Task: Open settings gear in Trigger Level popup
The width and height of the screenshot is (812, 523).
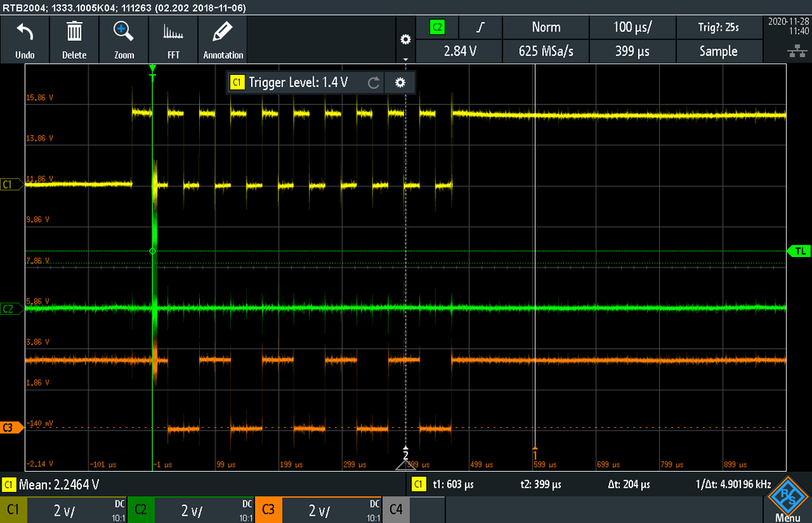Action: [400, 82]
